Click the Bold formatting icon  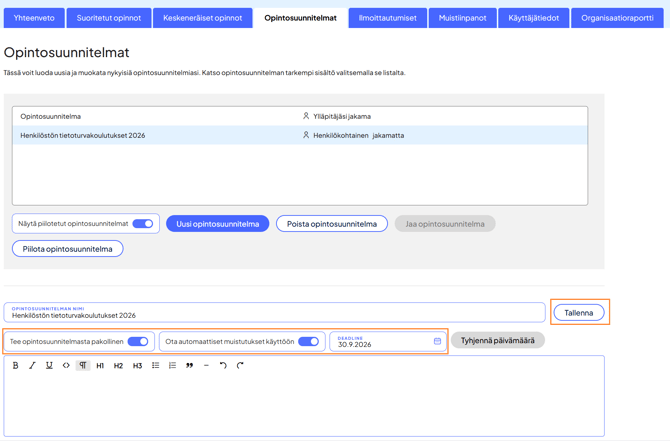(x=15, y=366)
